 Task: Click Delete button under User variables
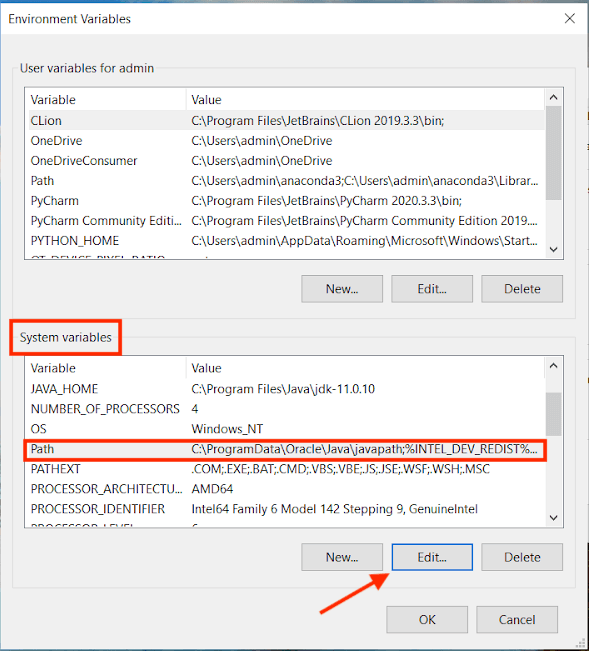(x=522, y=289)
